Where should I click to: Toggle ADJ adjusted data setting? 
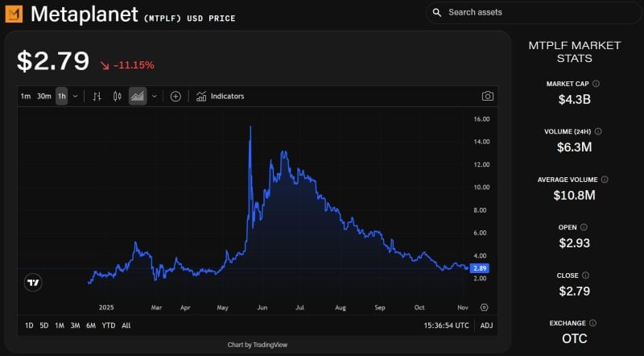click(x=486, y=325)
